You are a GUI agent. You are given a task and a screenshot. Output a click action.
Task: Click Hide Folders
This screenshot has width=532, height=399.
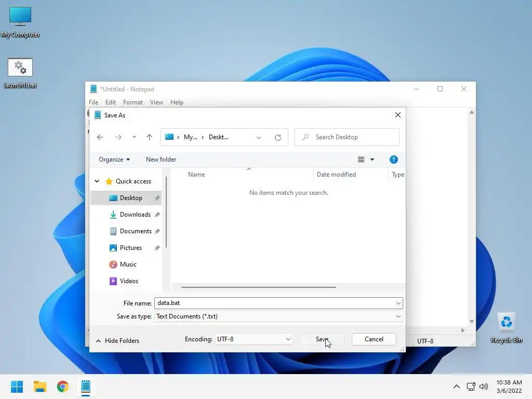[118, 341]
